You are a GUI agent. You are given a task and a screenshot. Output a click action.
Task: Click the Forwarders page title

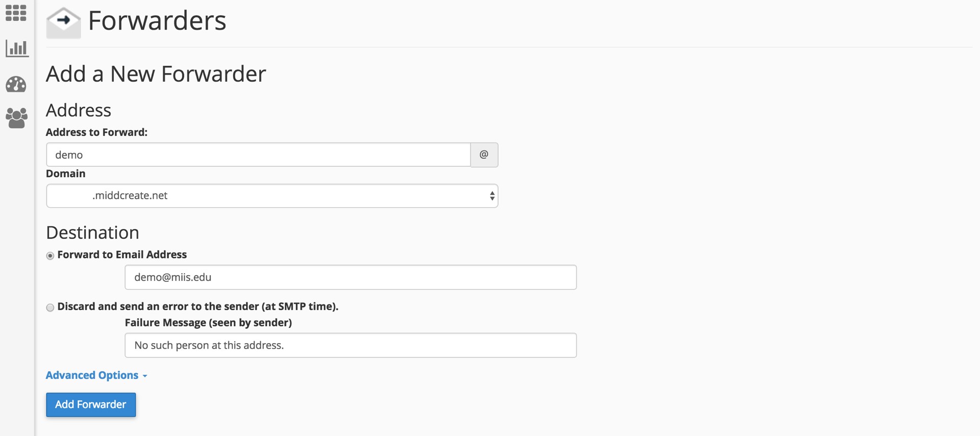coord(157,21)
